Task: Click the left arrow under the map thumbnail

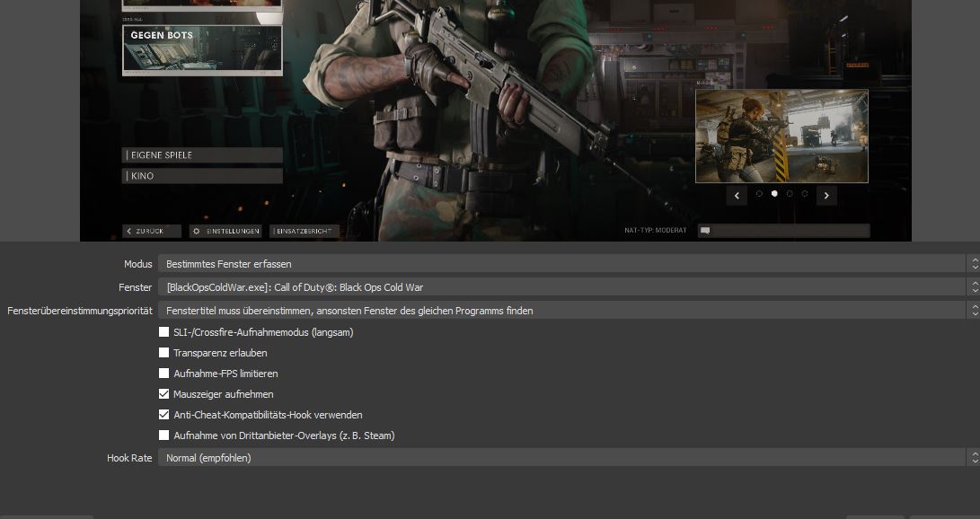Action: [x=737, y=195]
